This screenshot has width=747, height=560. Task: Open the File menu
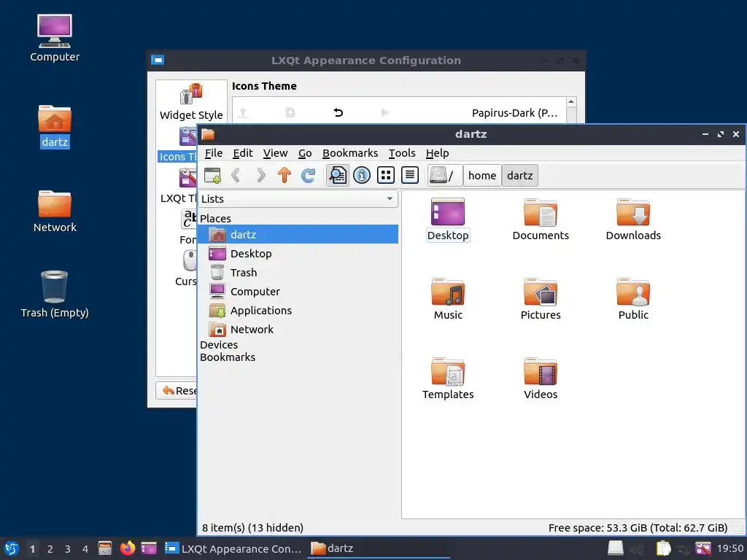coord(214,153)
